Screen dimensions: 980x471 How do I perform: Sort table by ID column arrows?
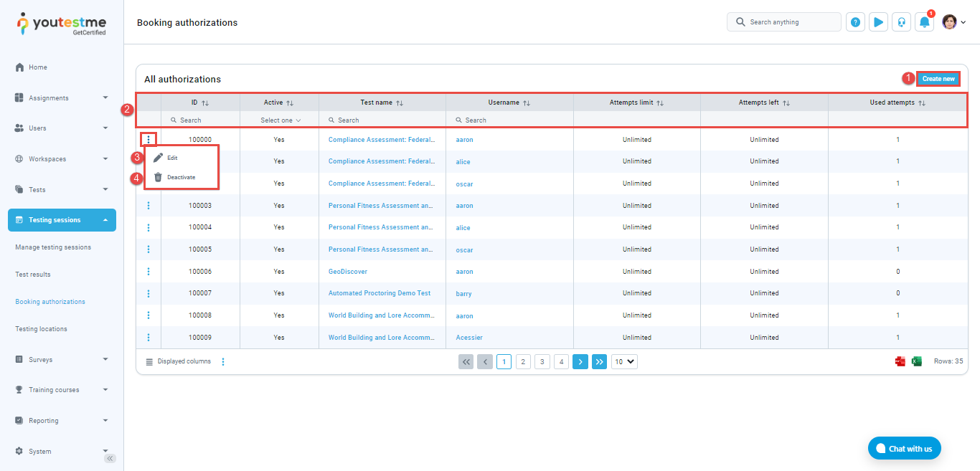point(205,103)
